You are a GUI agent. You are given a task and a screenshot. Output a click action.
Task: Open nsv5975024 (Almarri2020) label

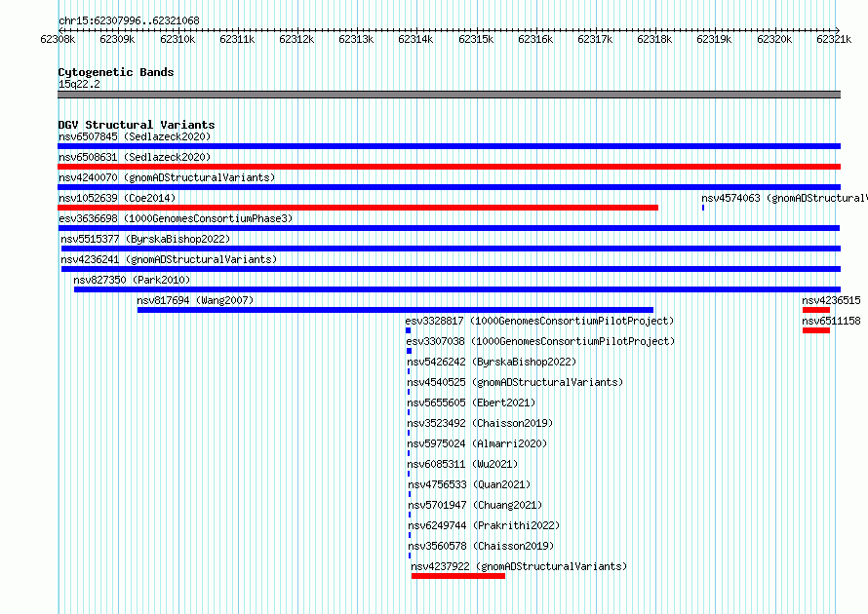(x=477, y=443)
